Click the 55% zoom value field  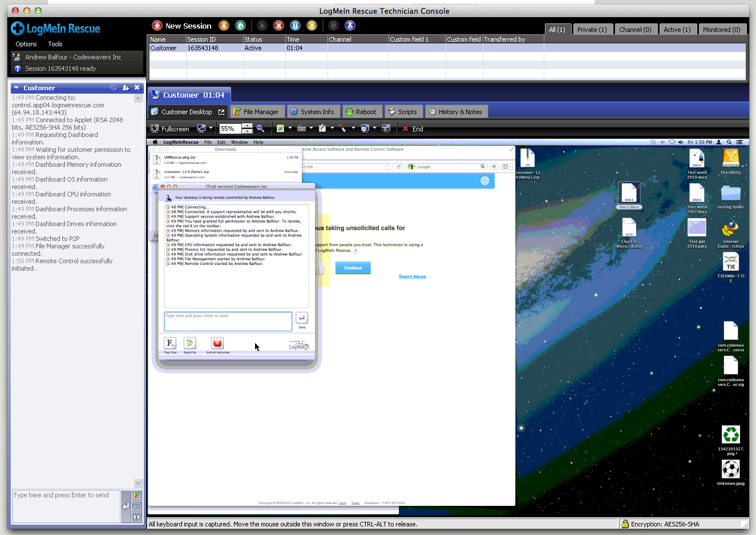pos(230,129)
